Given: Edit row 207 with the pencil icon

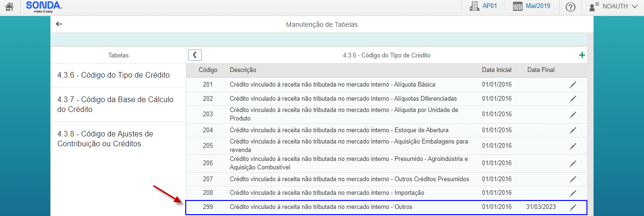Looking at the screenshot, I should click(573, 179).
